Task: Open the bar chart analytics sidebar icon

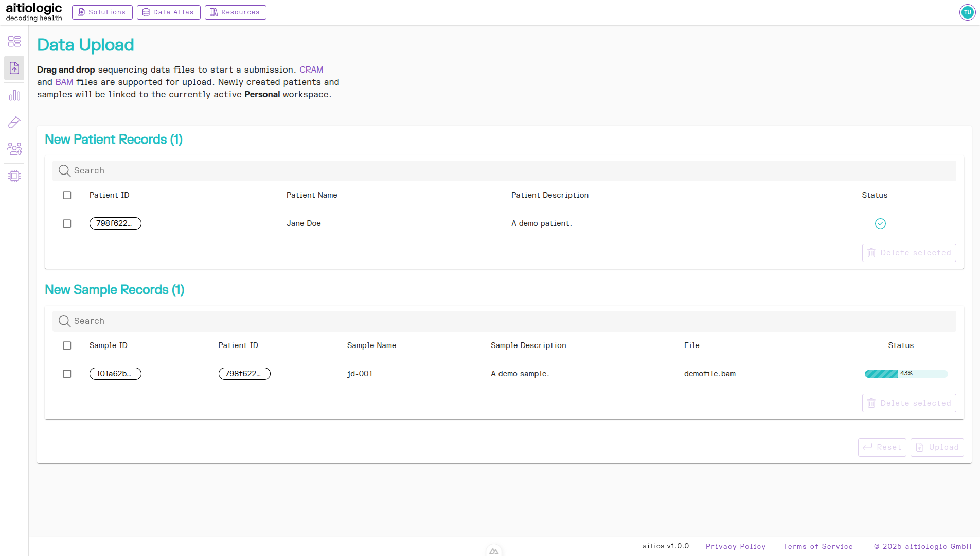Action: click(x=14, y=95)
